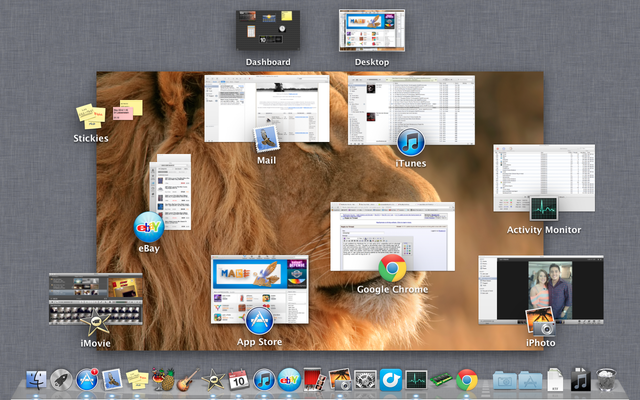Launch Google Chrome from the Dock

pos(467,380)
